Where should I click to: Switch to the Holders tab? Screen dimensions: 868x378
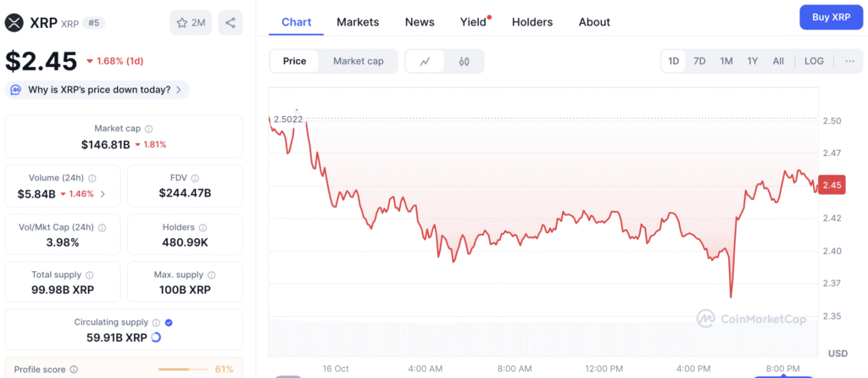point(531,22)
